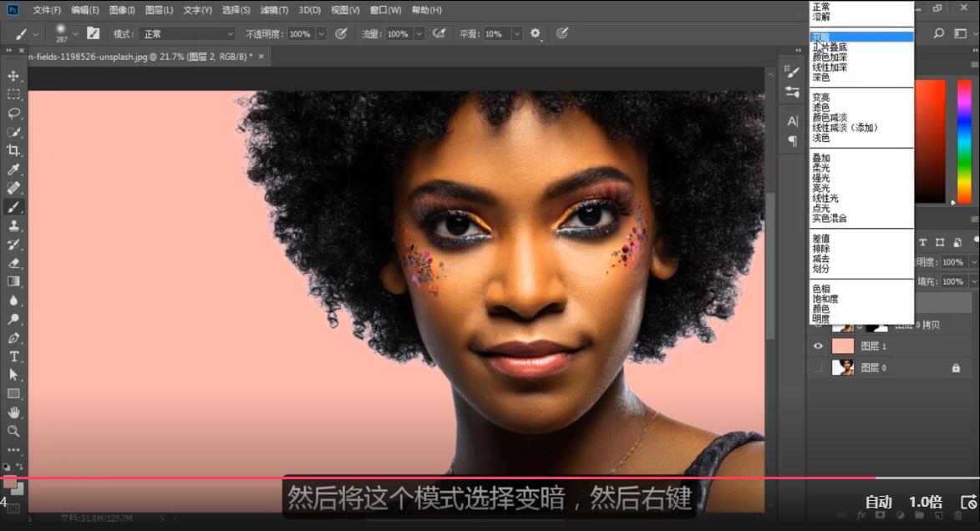Open the 平滑 smoothing slider arrow
The height and width of the screenshot is (531, 980).
coord(517,33)
